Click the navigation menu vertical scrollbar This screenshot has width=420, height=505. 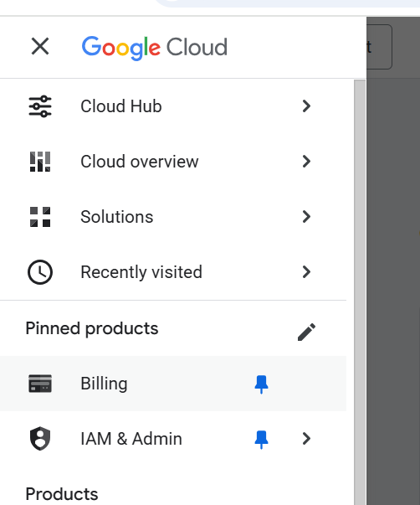[360, 292]
